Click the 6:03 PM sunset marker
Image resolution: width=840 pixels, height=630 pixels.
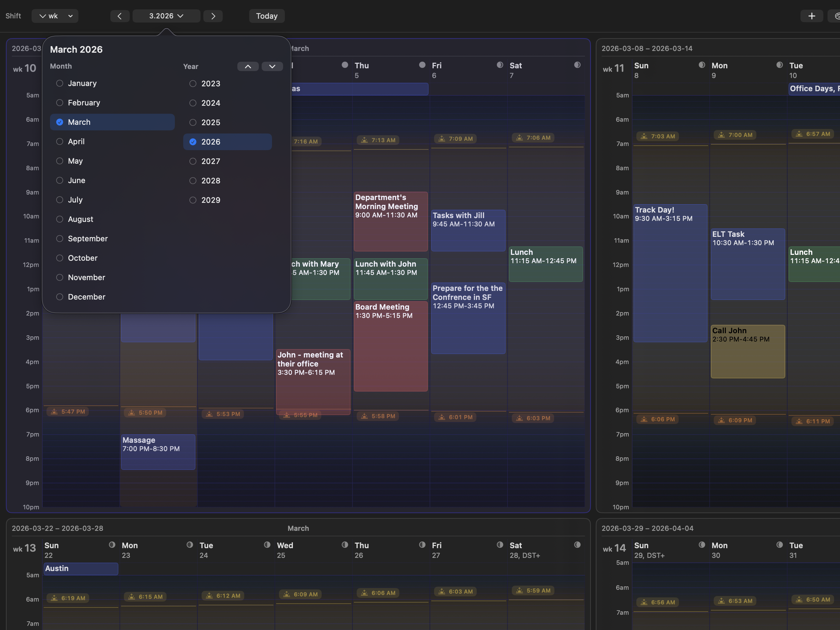[x=533, y=418]
